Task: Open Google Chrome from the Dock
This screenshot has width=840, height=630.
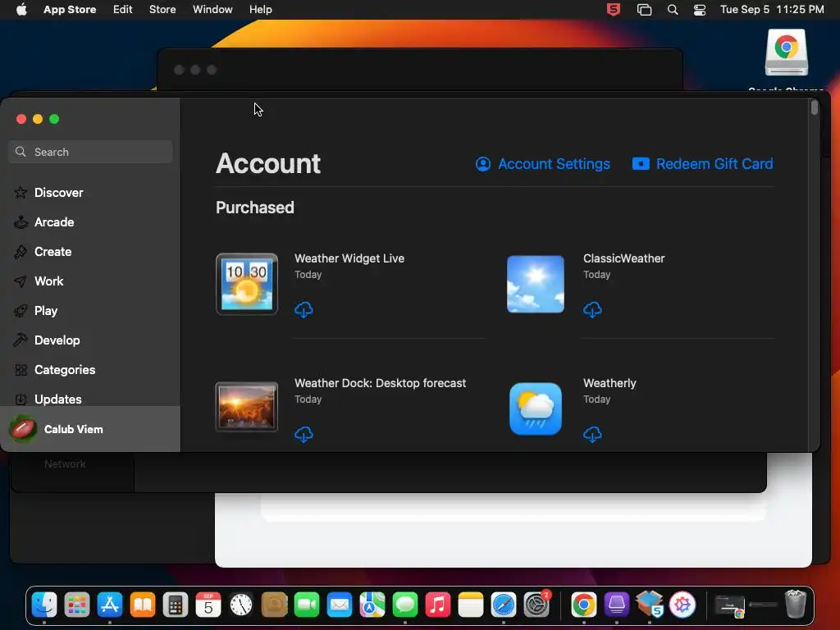Action: [584, 605]
